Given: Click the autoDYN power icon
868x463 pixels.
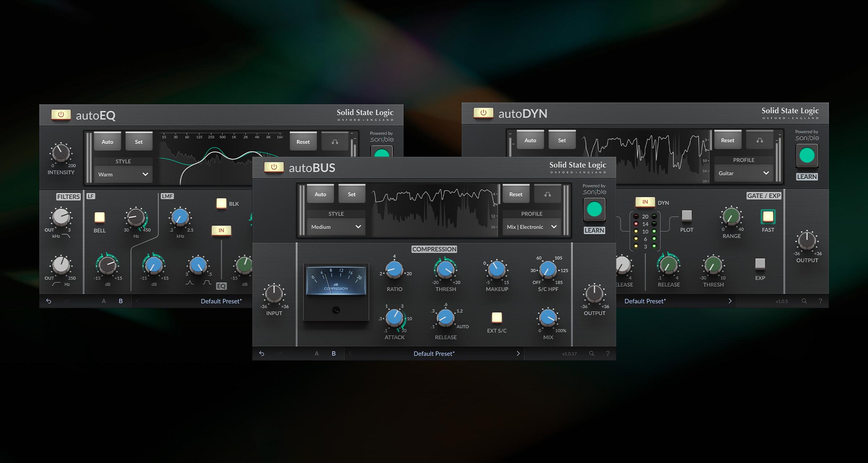Looking at the screenshot, I should click(x=483, y=113).
